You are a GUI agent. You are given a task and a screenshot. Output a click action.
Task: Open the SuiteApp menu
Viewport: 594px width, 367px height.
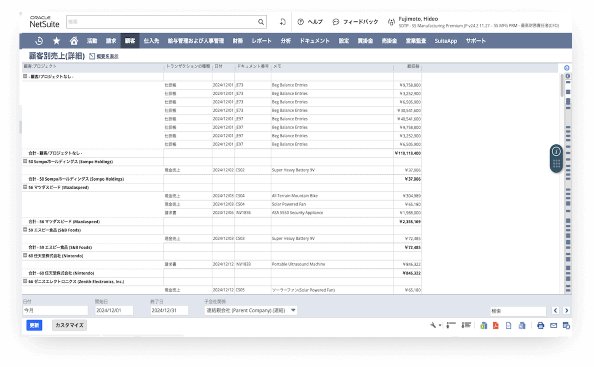[446, 41]
